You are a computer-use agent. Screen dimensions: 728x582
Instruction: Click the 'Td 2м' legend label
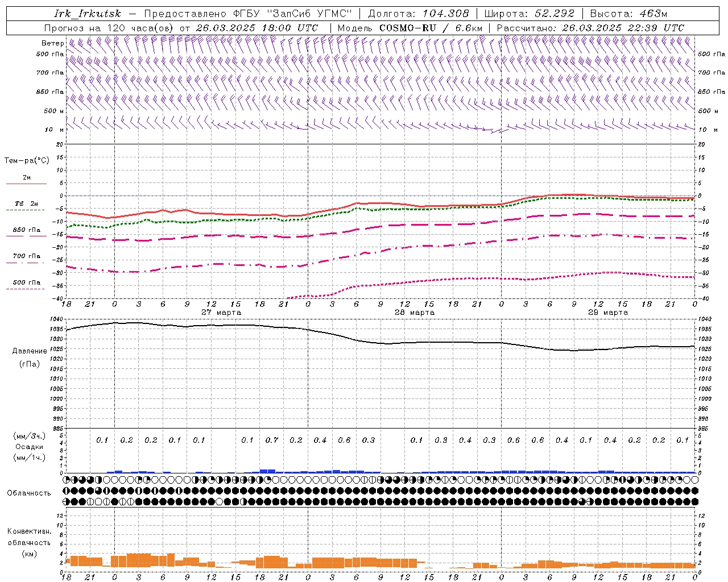tap(26, 203)
